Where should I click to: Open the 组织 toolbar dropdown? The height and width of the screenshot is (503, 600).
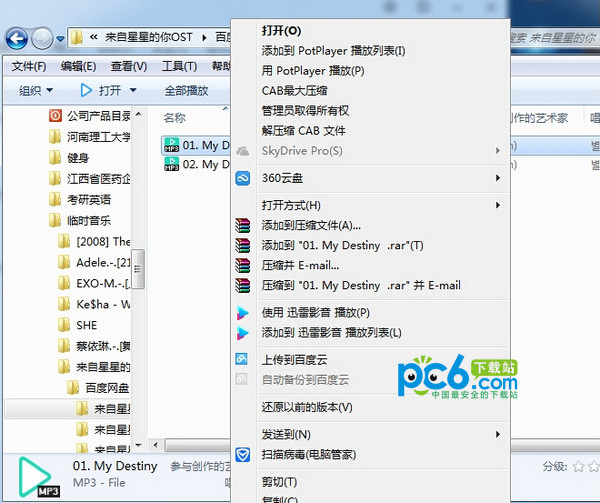pos(36,91)
